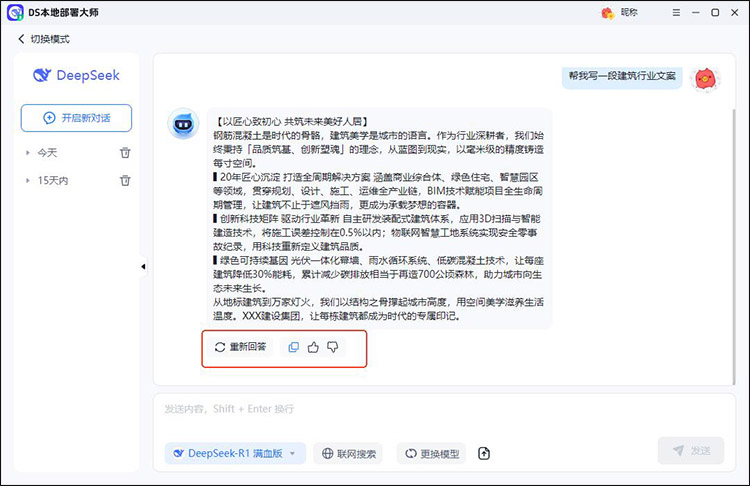Click the paragraph starting 绿色可持续基因
750x486 pixels.
(378, 274)
